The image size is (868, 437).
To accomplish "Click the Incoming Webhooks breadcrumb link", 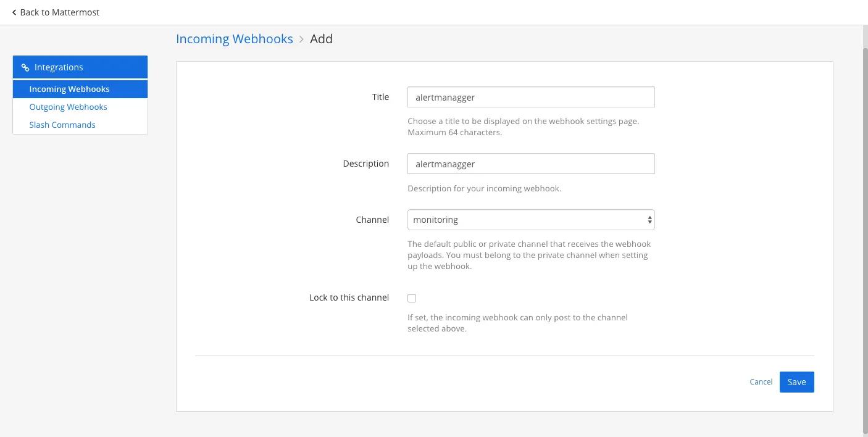I will point(234,39).
